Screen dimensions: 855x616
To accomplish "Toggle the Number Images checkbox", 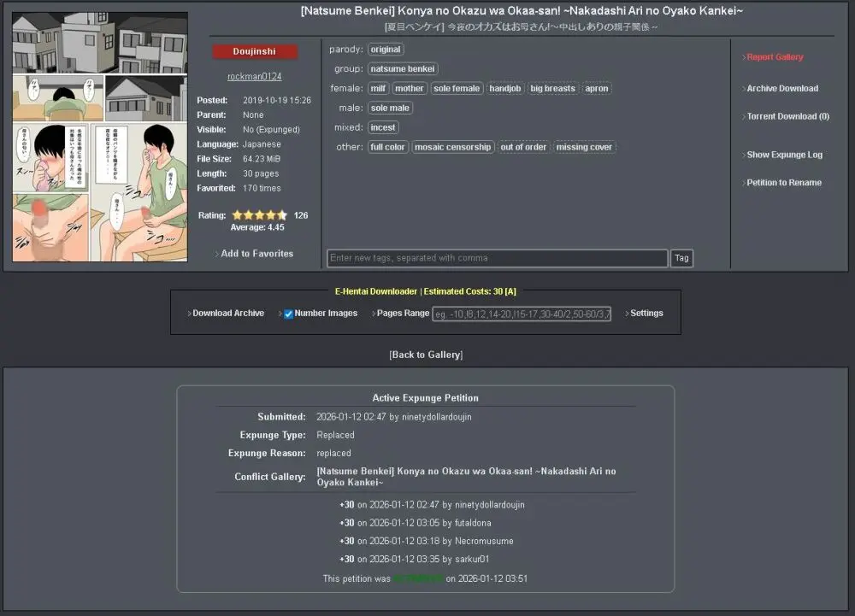I will [x=289, y=314].
